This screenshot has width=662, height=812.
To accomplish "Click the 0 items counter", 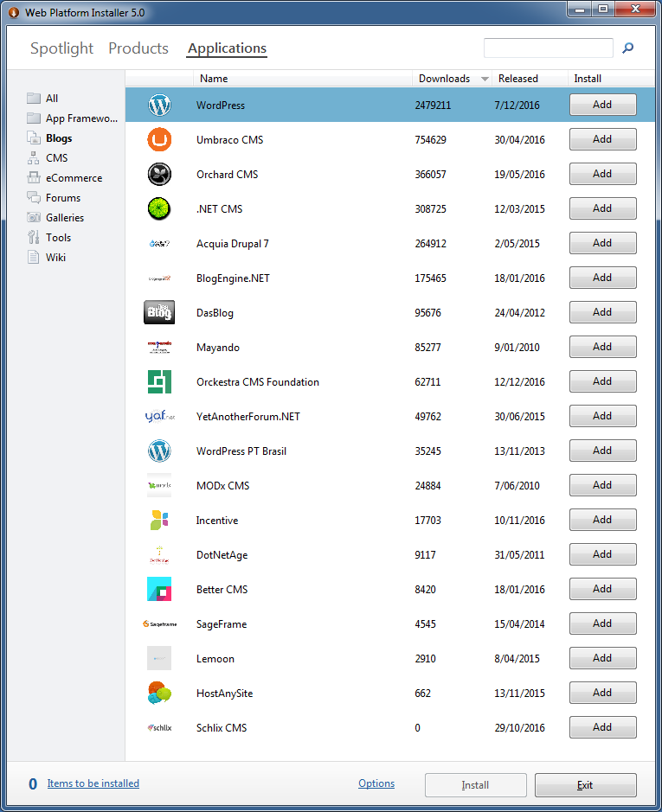I will [33, 784].
